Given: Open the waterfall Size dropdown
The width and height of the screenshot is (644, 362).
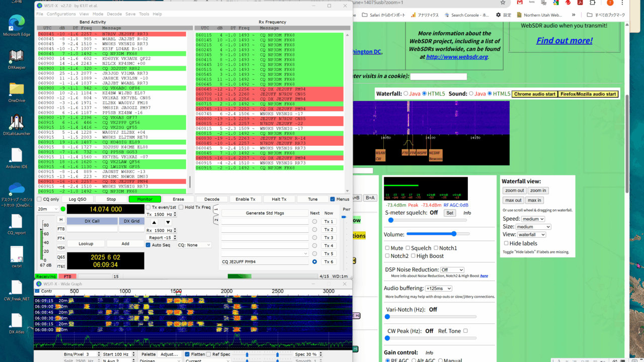Looking at the screenshot, I should point(533,227).
